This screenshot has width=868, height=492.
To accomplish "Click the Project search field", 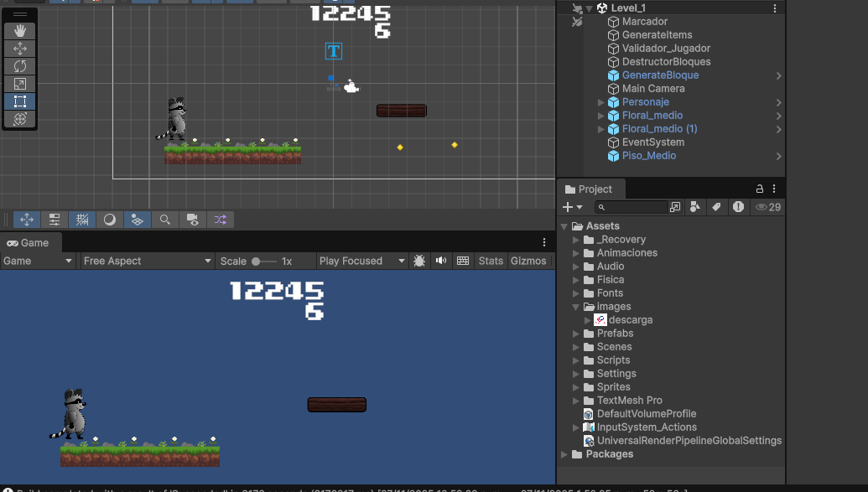I will tap(632, 207).
